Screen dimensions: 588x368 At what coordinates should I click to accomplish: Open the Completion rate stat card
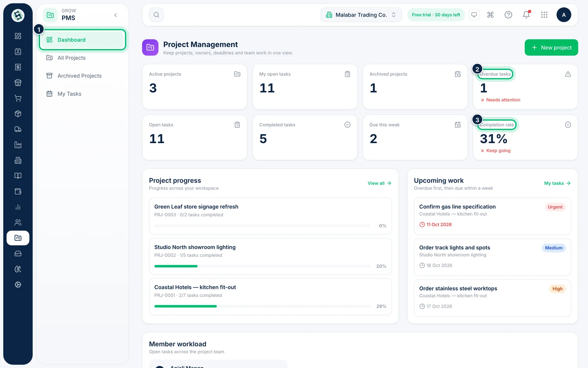click(x=526, y=138)
